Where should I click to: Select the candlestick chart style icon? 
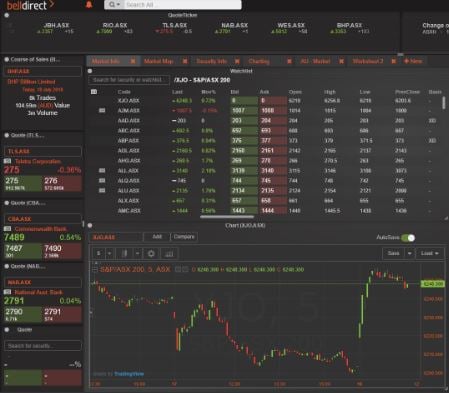(x=124, y=254)
